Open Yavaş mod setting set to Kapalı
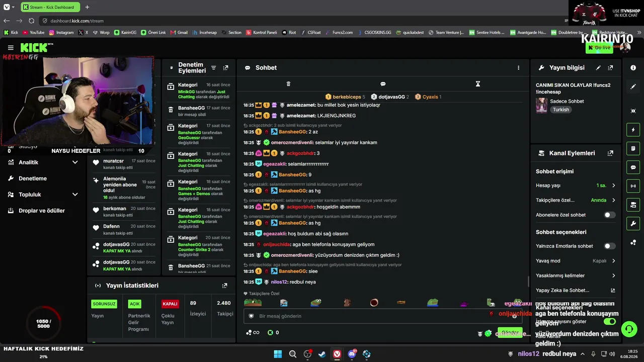 pyautogui.click(x=576, y=261)
